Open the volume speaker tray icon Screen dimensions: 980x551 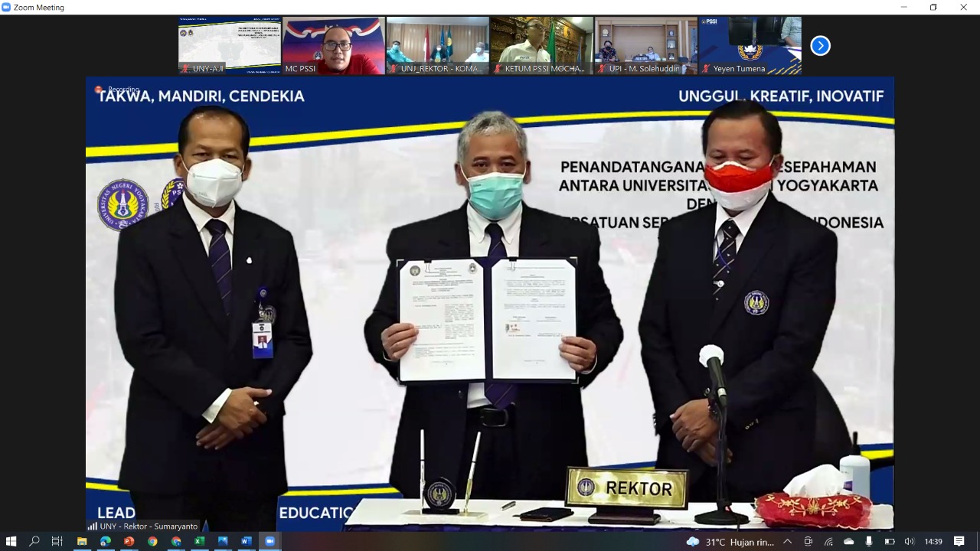[909, 542]
